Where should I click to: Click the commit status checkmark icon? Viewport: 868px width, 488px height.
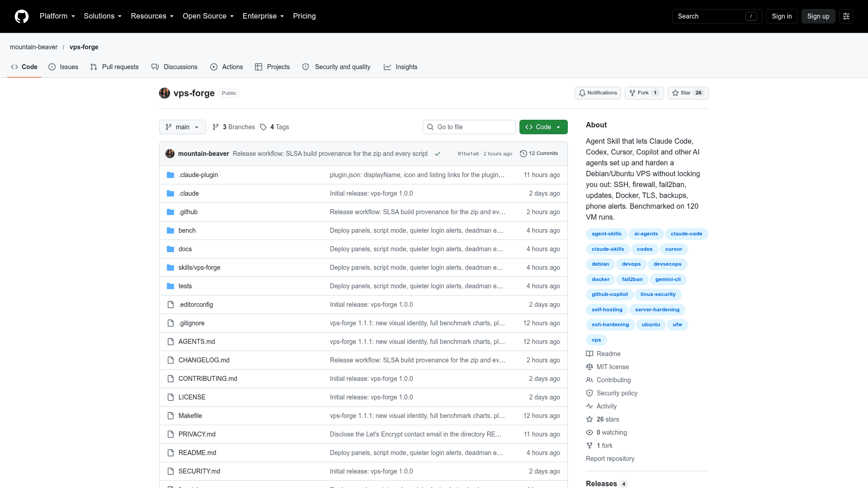click(438, 154)
